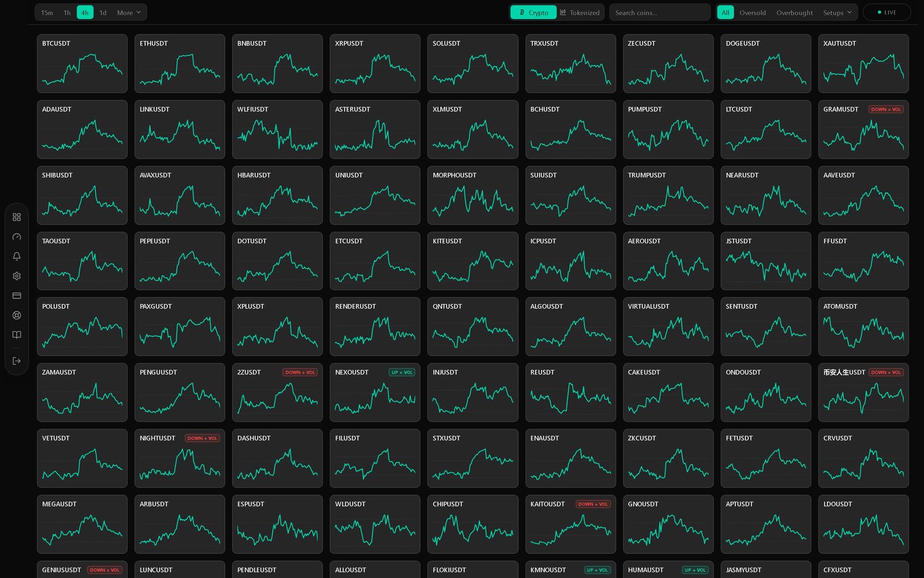Click the DOGEUSDT label text
The image size is (924, 578).
click(x=743, y=43)
